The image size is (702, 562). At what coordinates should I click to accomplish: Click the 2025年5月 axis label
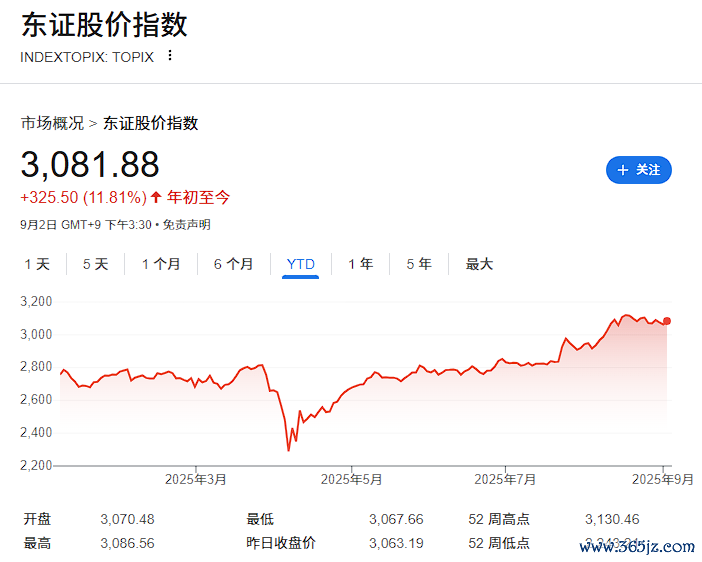tap(351, 480)
